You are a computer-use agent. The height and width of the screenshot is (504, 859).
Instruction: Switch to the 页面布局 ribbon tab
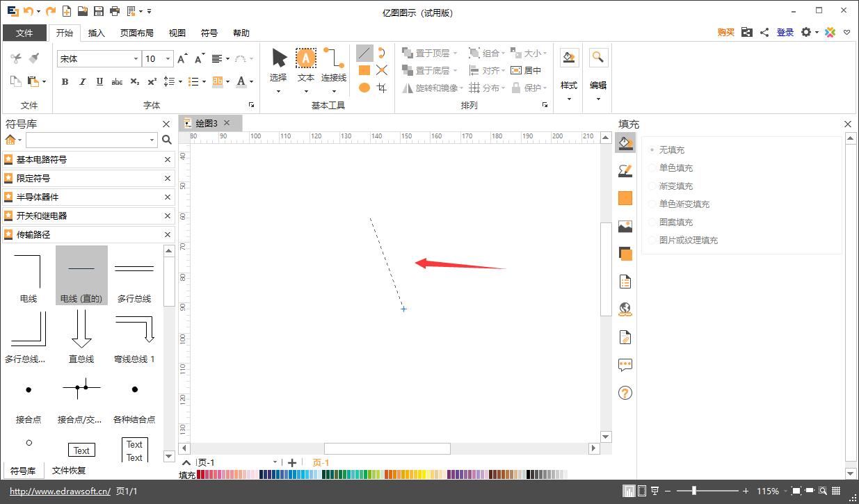(x=136, y=33)
